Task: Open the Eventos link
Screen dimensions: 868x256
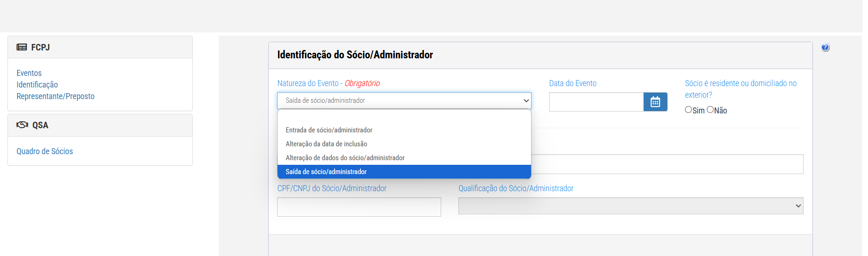Action: (x=29, y=73)
